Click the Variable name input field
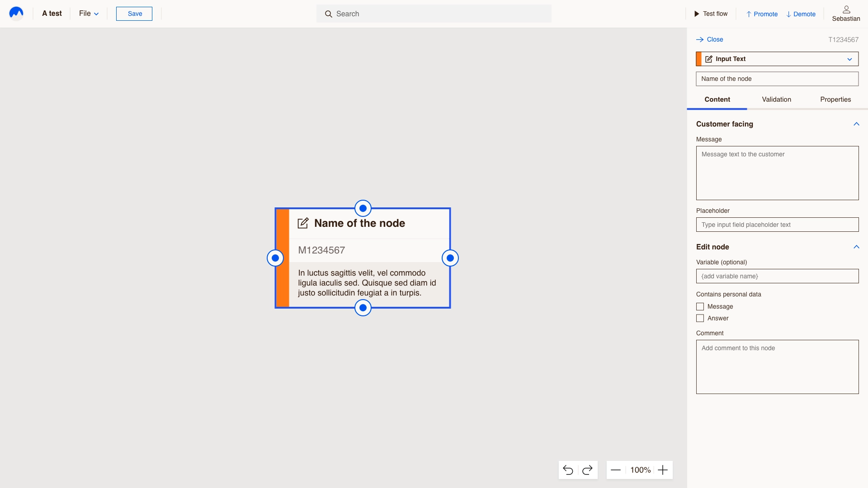868x488 pixels. (x=777, y=276)
